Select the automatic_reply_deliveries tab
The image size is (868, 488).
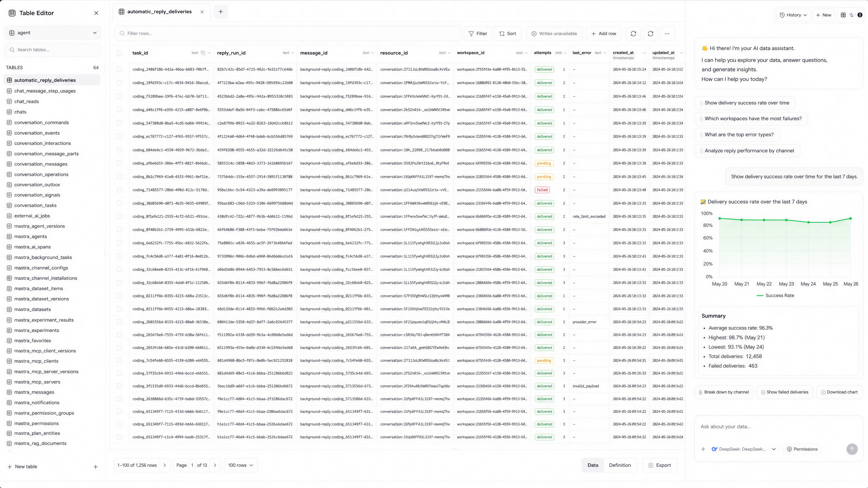159,12
